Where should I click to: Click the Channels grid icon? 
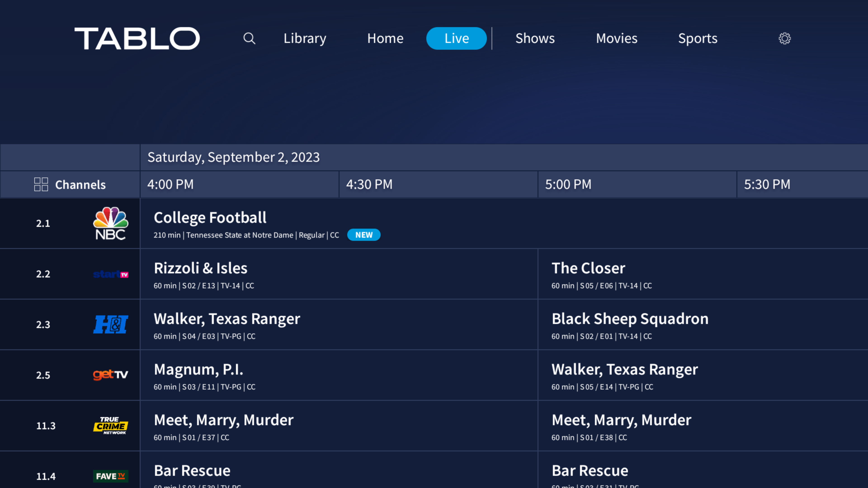41,185
